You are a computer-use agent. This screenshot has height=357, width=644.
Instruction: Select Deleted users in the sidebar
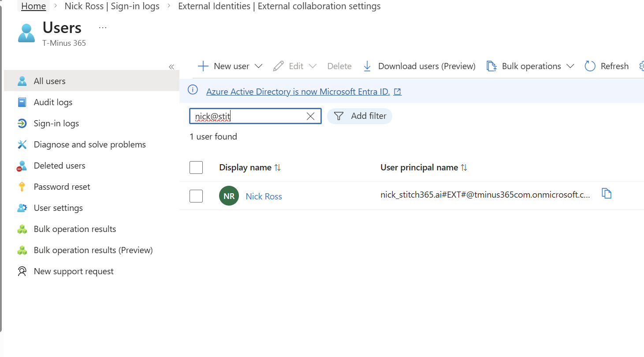tap(60, 166)
